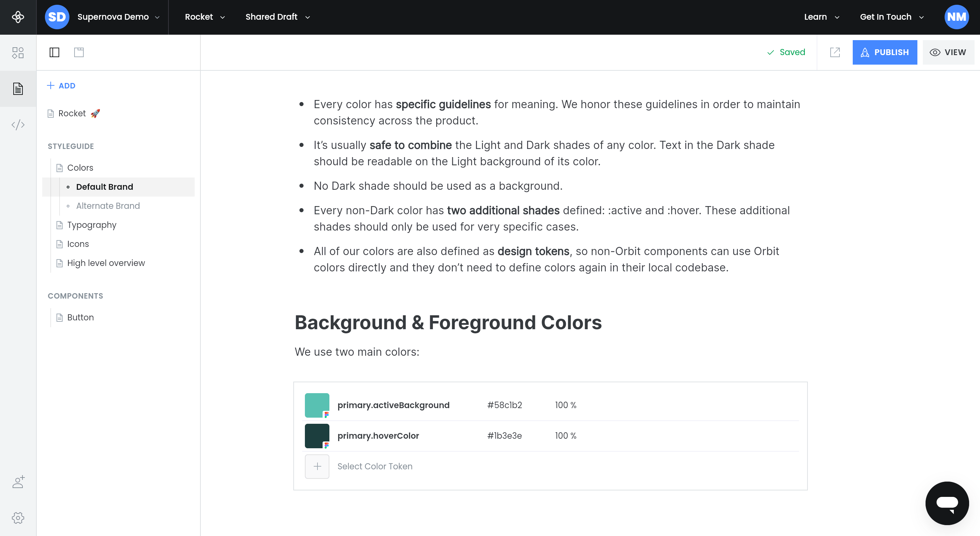Click the Add button in sidebar
Image resolution: width=980 pixels, height=536 pixels.
tap(61, 85)
